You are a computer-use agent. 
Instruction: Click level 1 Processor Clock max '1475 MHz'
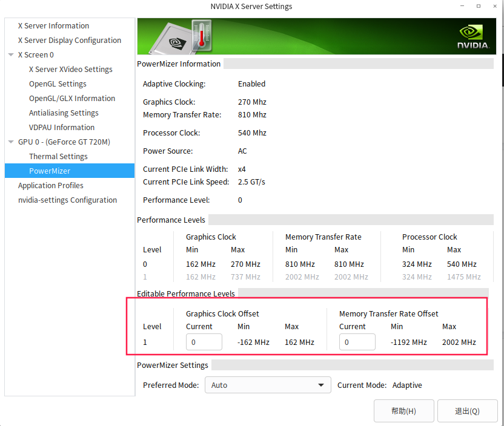(464, 277)
